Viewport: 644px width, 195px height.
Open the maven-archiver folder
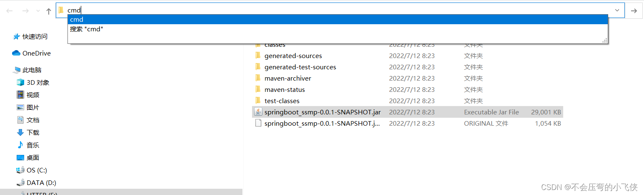point(287,78)
